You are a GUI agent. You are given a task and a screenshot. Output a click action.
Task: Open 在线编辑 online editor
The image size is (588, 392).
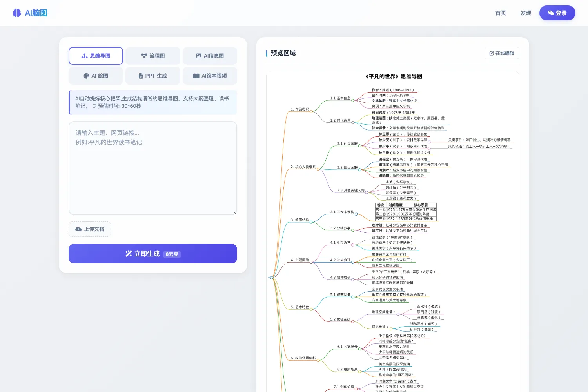click(502, 53)
